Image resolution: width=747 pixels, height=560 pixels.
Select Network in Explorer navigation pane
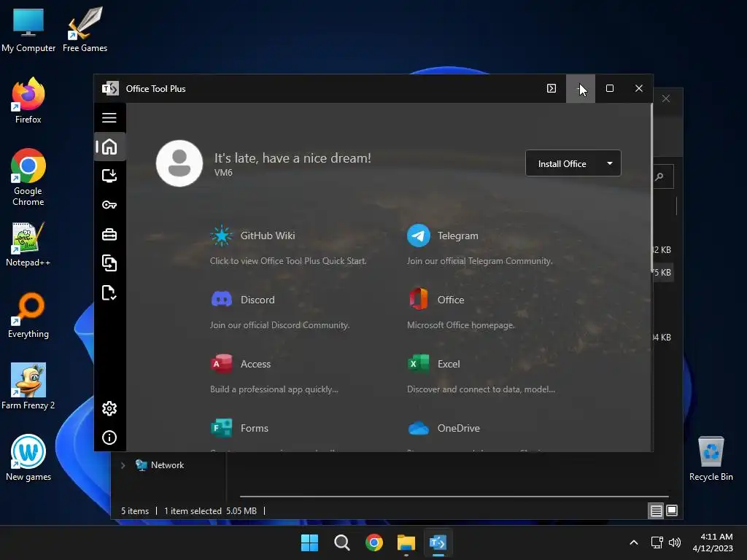tap(167, 465)
